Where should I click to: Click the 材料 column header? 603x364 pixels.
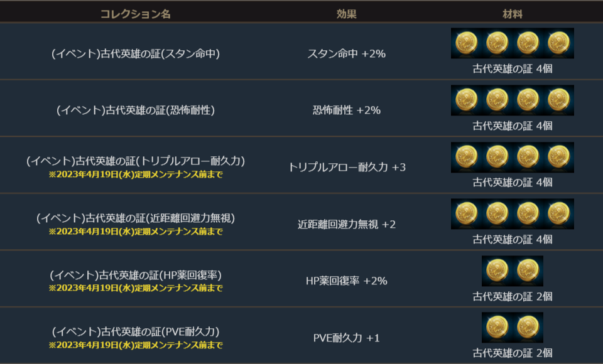pyautogui.click(x=513, y=13)
